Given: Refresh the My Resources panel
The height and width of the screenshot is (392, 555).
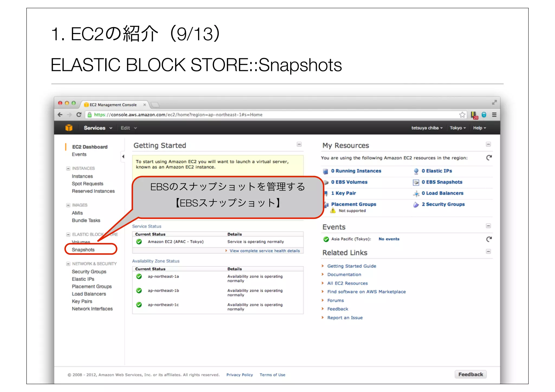Looking at the screenshot, I should click(489, 158).
